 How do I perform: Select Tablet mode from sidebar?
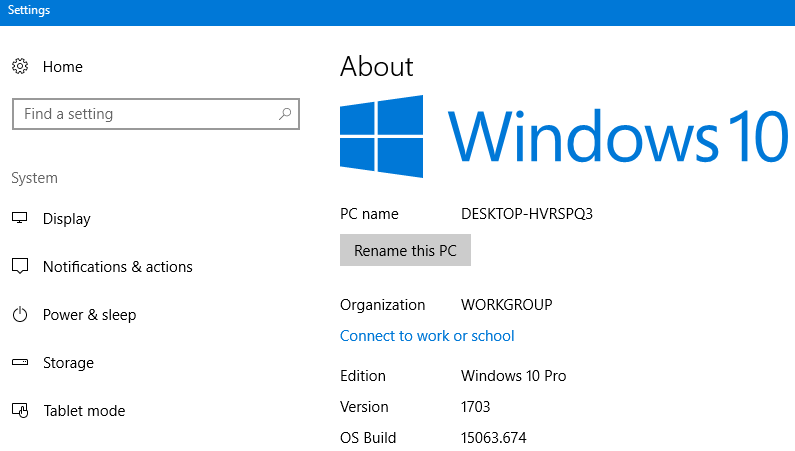84,411
